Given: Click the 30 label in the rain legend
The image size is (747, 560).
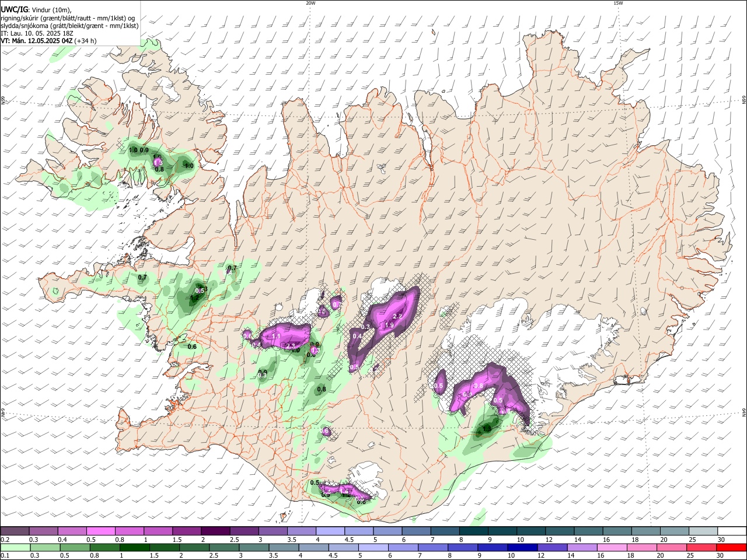Looking at the screenshot, I should 720,556.
